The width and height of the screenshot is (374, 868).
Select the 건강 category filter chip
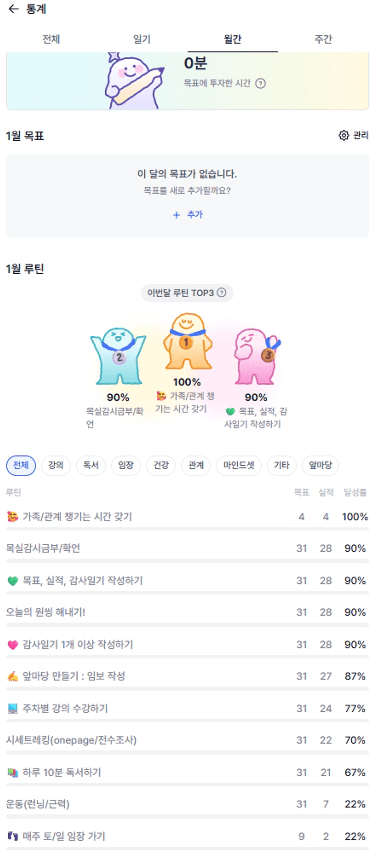coord(161,465)
